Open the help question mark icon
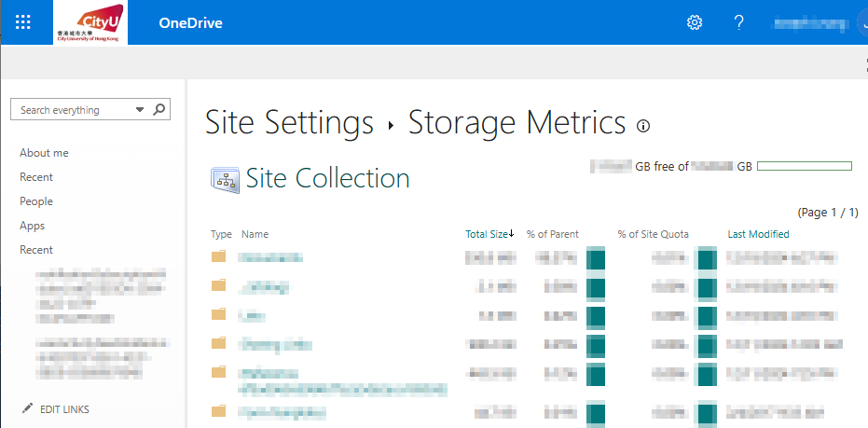The height and width of the screenshot is (428, 868). click(739, 22)
